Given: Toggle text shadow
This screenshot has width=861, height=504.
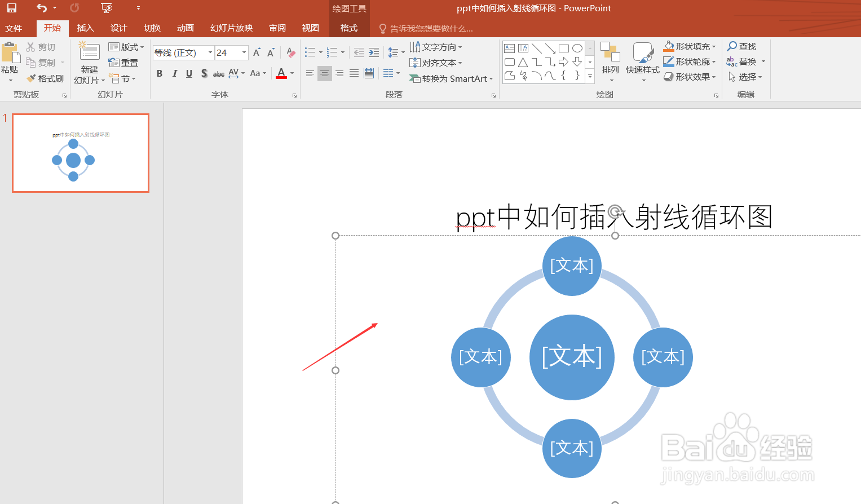Looking at the screenshot, I should pyautogui.click(x=204, y=73).
